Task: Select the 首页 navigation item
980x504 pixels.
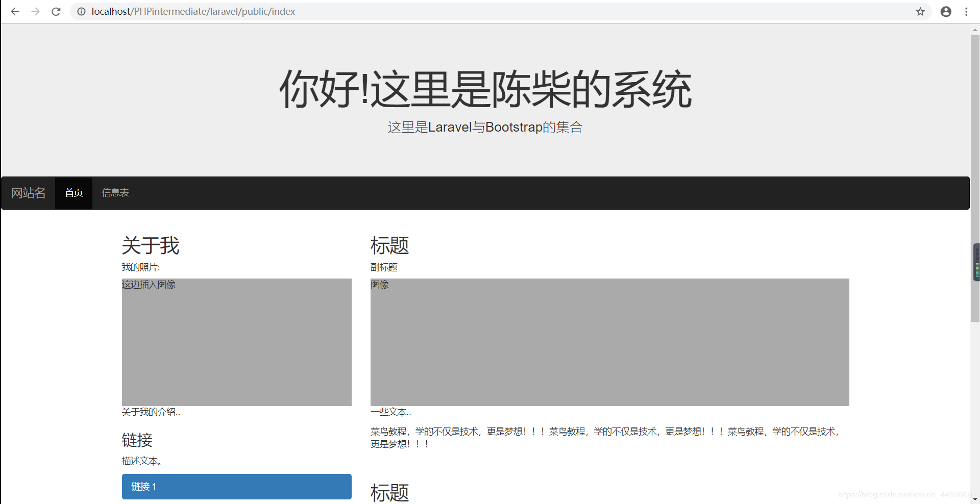Action: (73, 193)
